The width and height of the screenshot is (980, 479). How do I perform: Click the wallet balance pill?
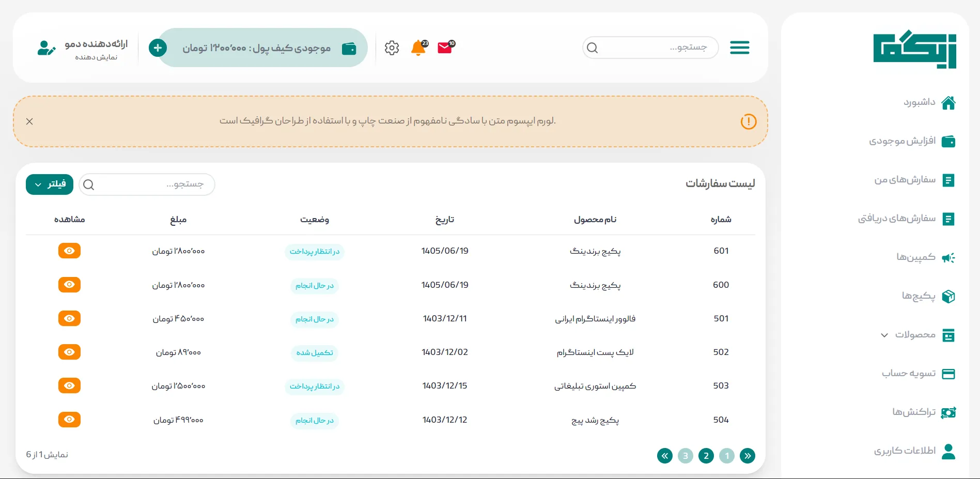pyautogui.click(x=262, y=48)
